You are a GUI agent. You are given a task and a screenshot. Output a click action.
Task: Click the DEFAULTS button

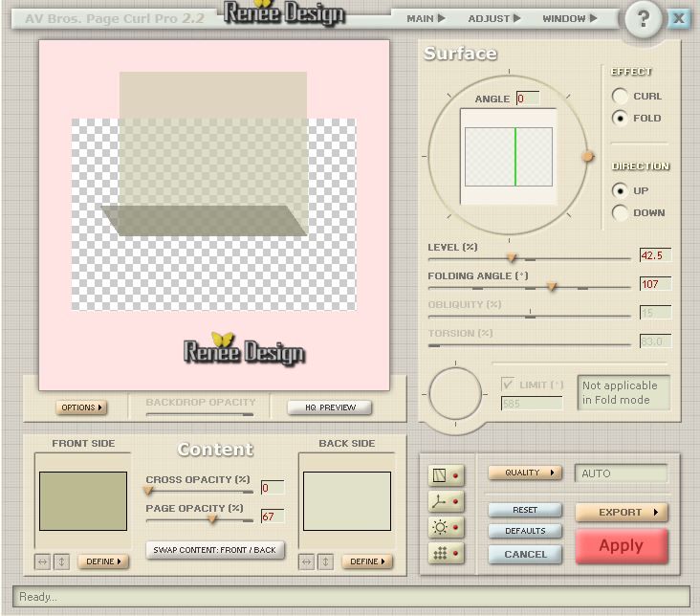click(525, 531)
